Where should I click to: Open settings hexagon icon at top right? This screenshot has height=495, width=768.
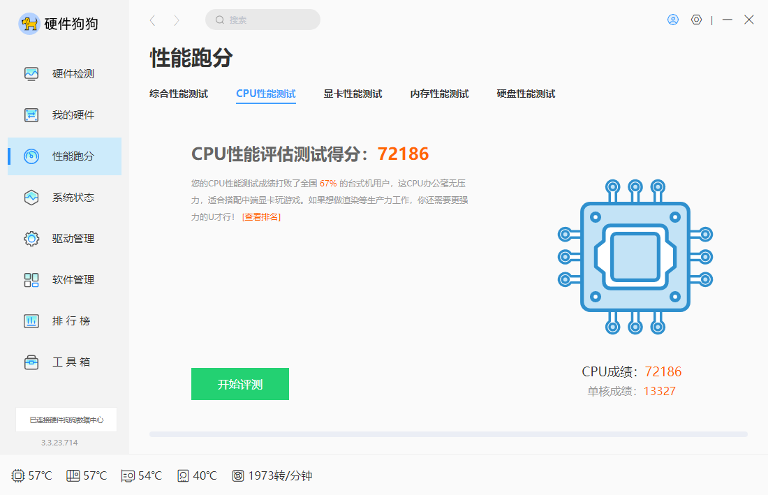click(x=696, y=20)
